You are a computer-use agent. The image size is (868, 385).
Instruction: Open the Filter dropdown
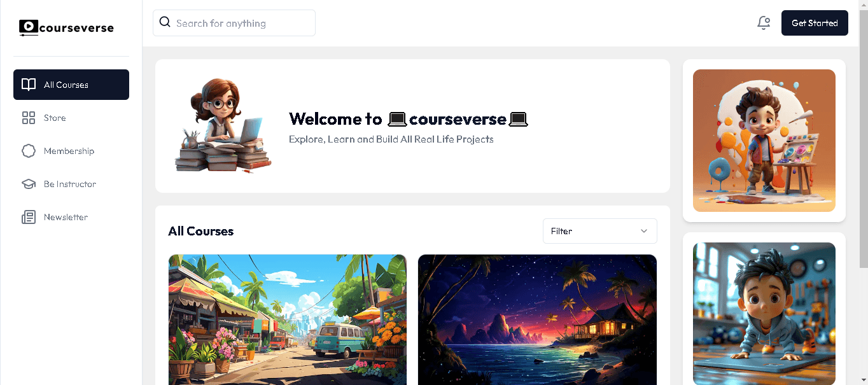tap(599, 231)
